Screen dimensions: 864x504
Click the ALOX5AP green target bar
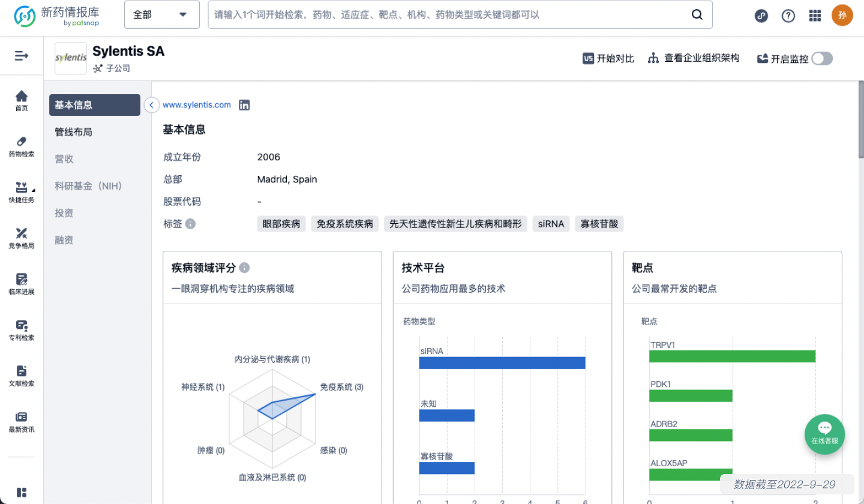coord(691,475)
